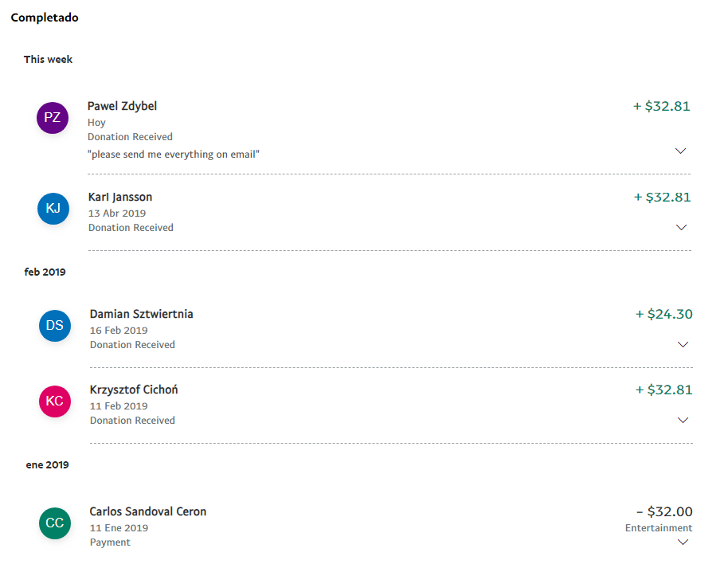Viewport: 728px width, 564px height.
Task: Click the "please send me everything on email" note
Action: click(174, 155)
